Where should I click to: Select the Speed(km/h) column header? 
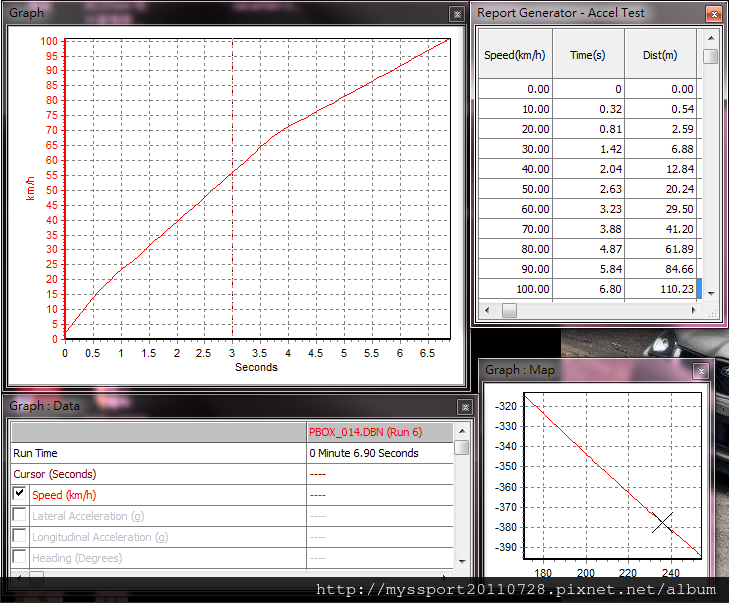point(515,54)
